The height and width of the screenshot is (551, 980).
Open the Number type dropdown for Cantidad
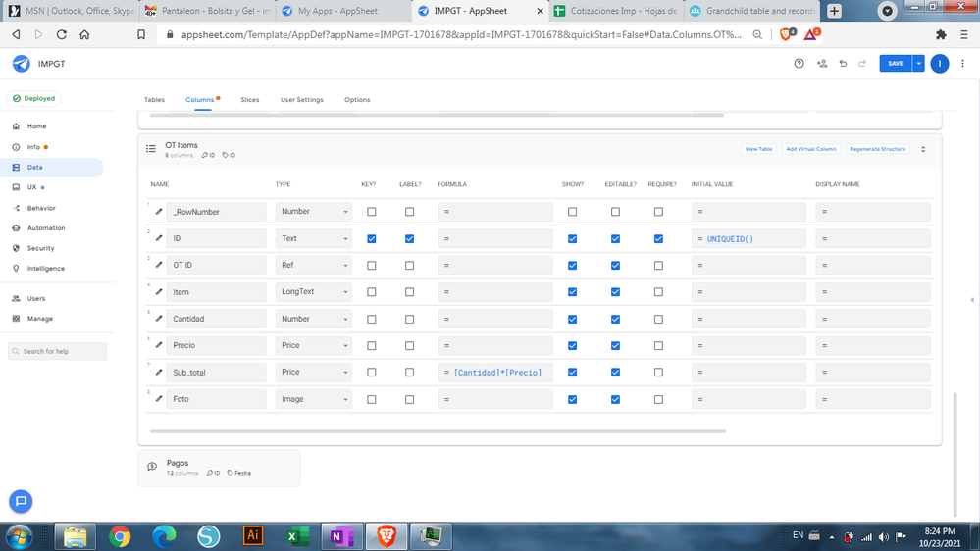click(x=313, y=319)
